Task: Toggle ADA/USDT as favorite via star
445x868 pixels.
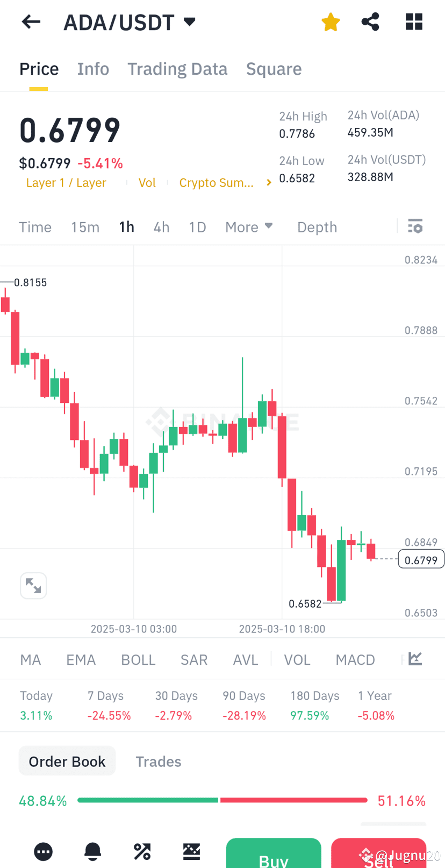Action: point(331,22)
